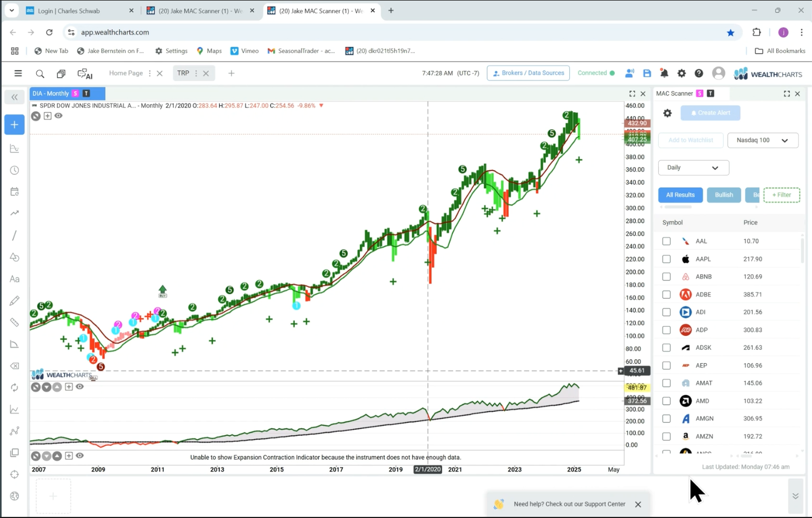Select the pencil drawing tool

coord(14,301)
